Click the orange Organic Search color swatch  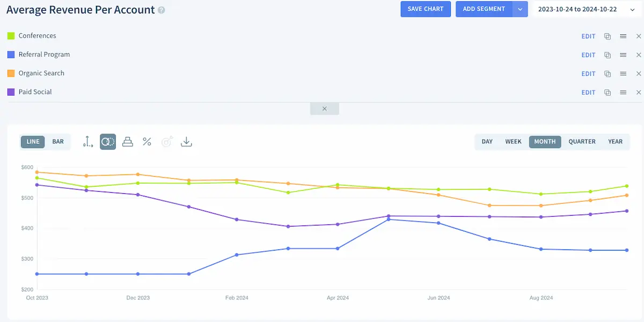(x=11, y=74)
